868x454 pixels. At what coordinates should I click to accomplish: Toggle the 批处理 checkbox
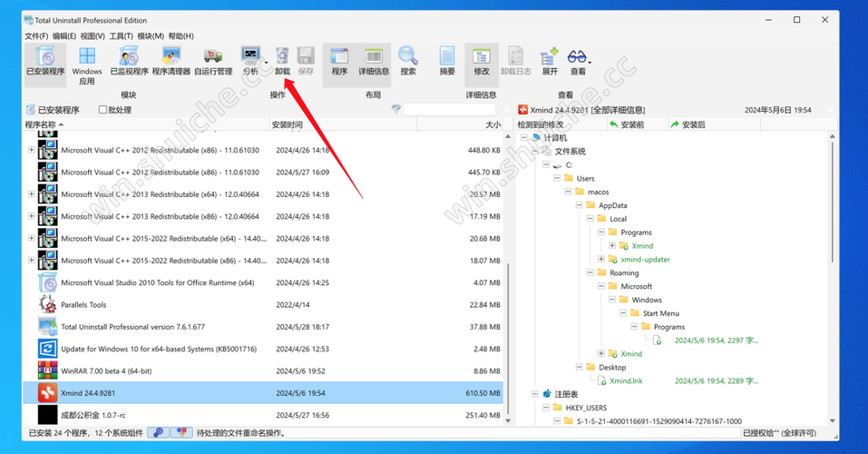click(x=102, y=110)
